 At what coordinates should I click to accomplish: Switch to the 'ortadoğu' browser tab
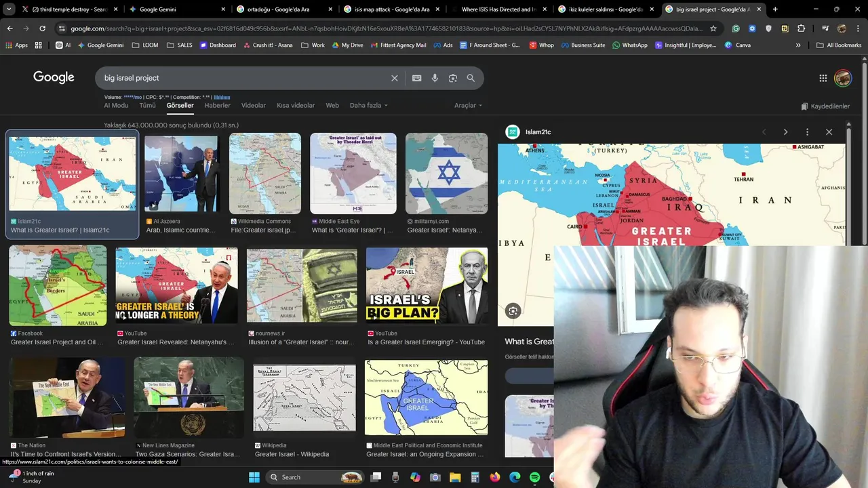(x=283, y=9)
